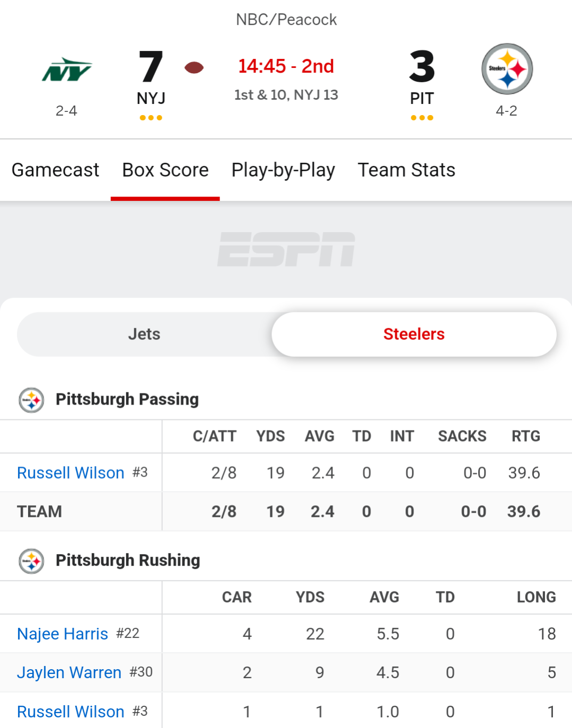This screenshot has height=728, width=572.
Task: Tap the ESPN logo banner
Action: (286, 249)
